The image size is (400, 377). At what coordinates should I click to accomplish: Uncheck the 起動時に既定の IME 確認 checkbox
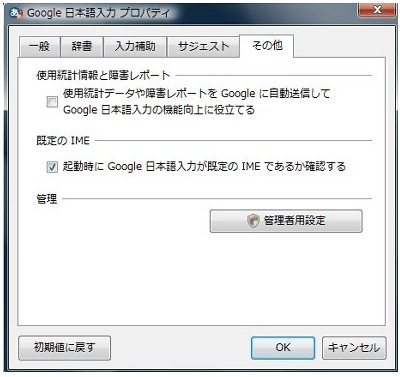(x=52, y=167)
